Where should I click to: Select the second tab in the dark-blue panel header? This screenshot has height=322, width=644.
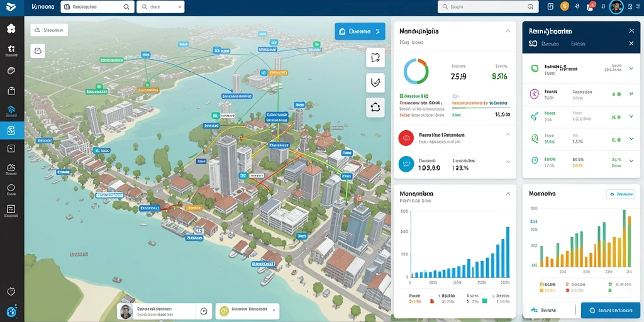coord(578,43)
